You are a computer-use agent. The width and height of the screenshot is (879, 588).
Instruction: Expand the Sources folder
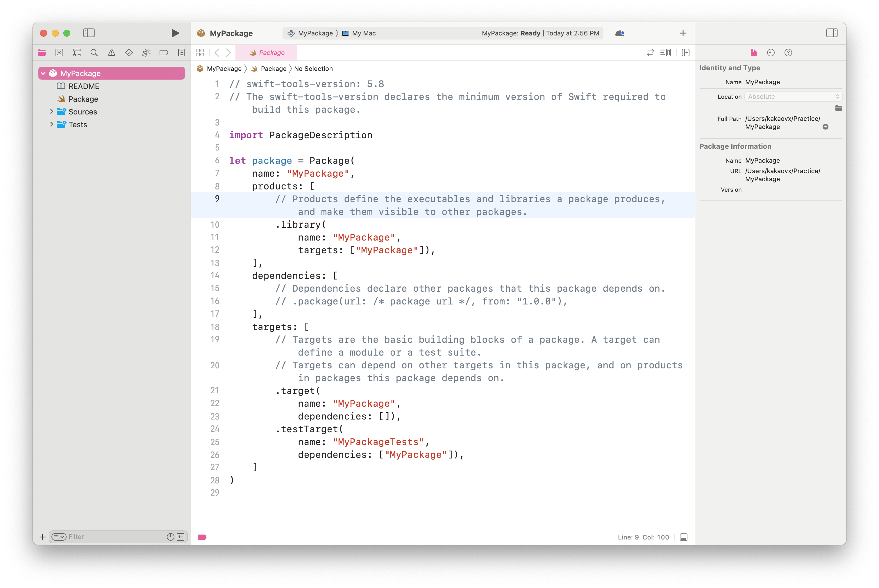click(51, 111)
